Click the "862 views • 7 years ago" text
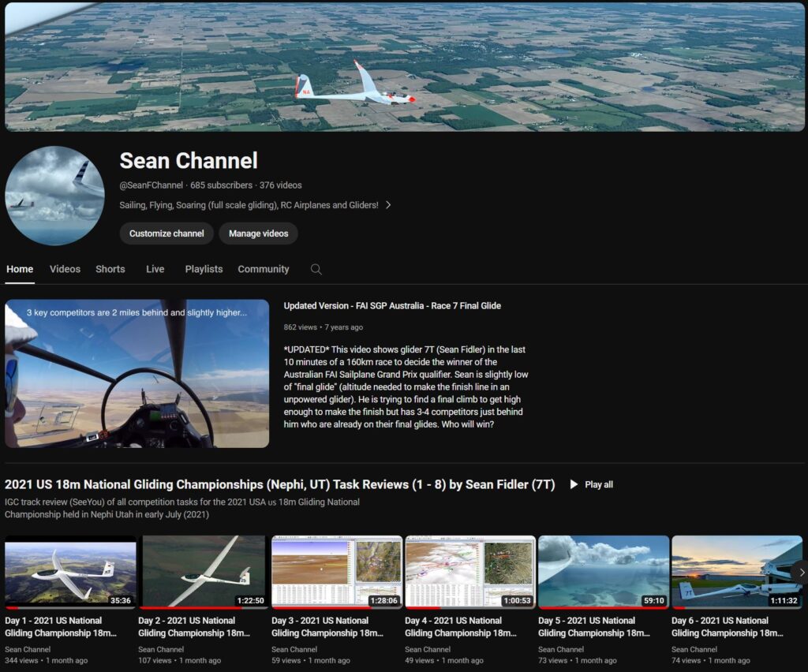 (x=323, y=327)
